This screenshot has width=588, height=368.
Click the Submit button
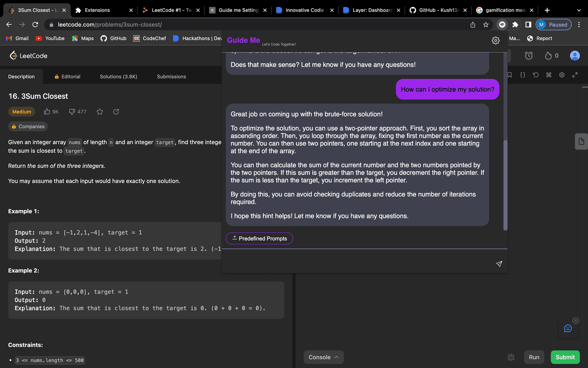point(565,357)
